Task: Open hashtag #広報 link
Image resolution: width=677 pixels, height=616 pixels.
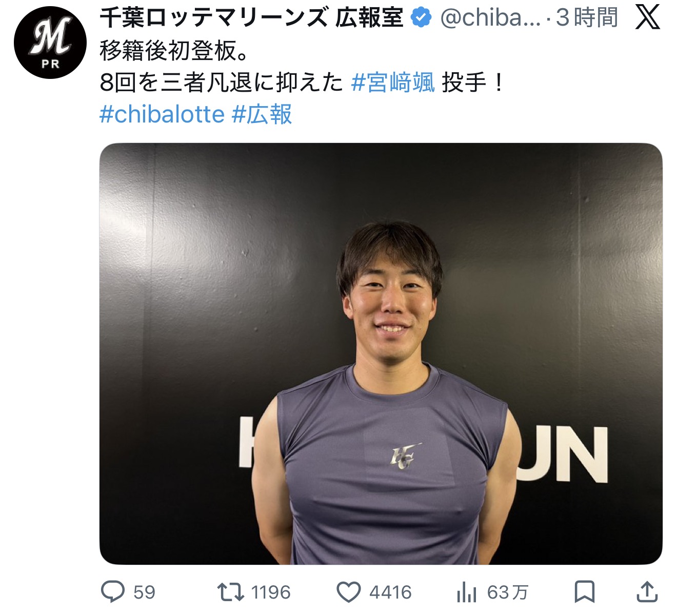Action: tap(262, 114)
